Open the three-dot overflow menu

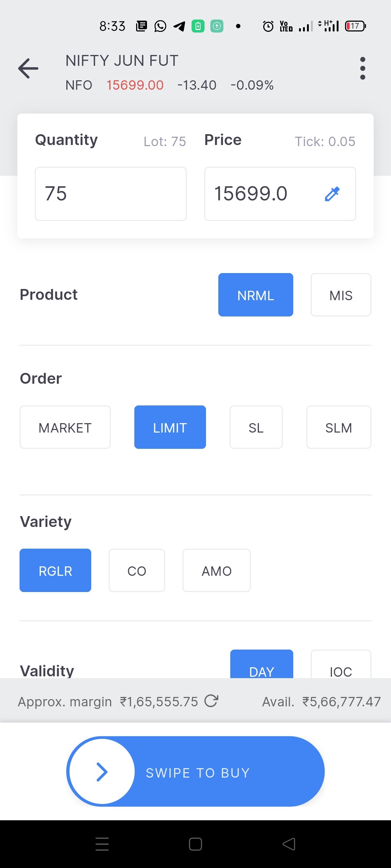(x=362, y=68)
